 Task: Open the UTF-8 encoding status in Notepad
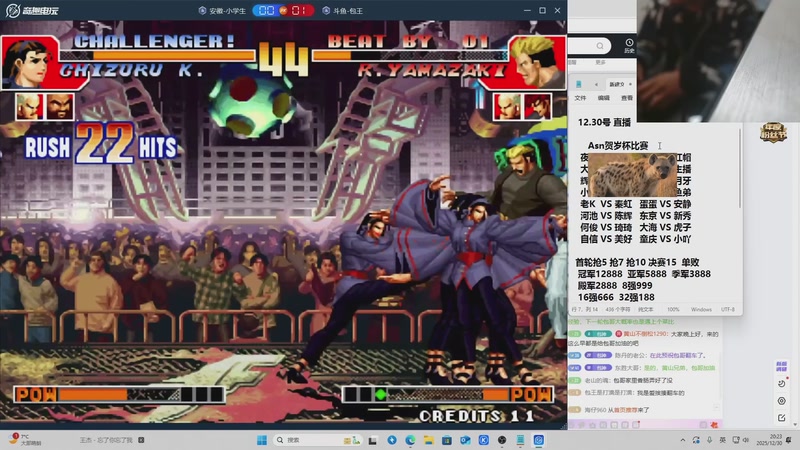point(728,309)
